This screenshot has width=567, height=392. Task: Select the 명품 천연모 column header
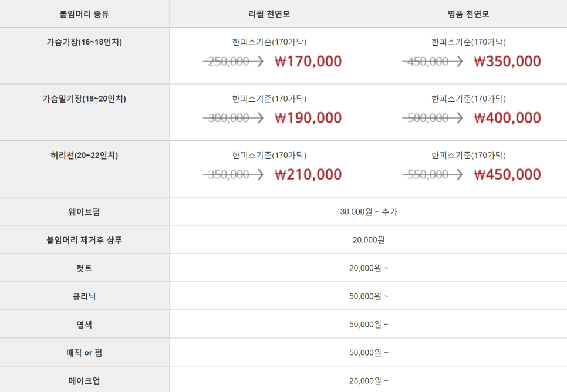(x=468, y=14)
